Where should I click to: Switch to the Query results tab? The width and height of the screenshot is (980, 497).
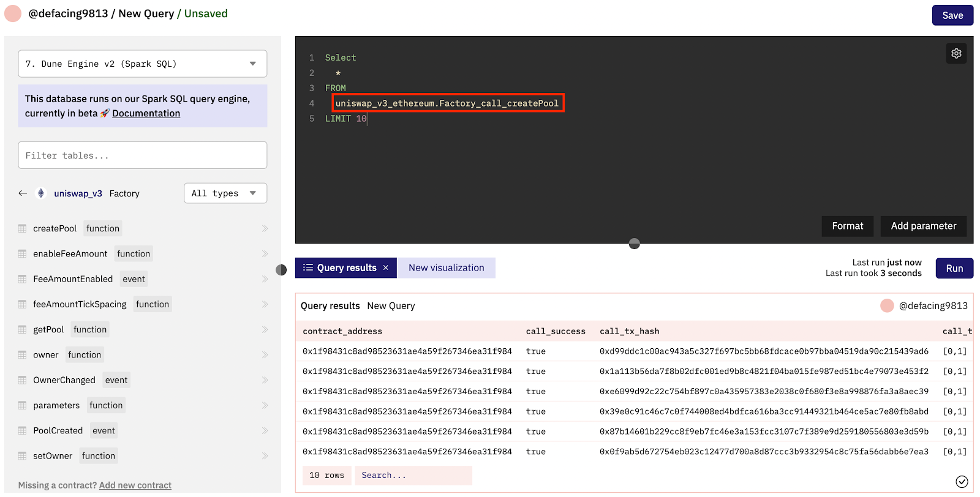pyautogui.click(x=341, y=268)
